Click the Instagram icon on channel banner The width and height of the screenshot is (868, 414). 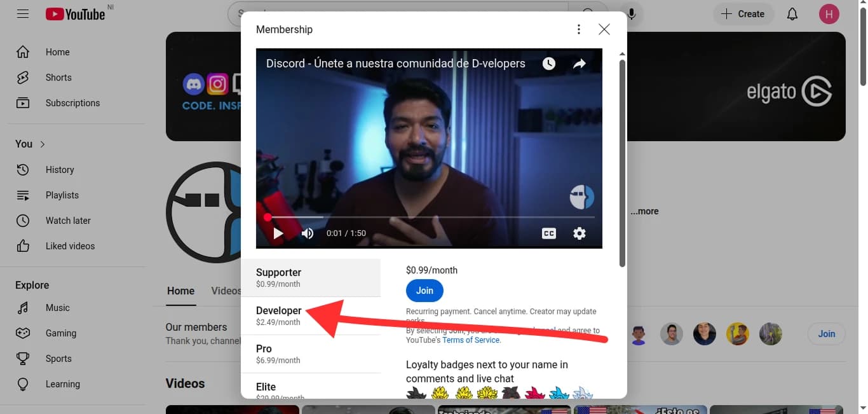(x=217, y=84)
